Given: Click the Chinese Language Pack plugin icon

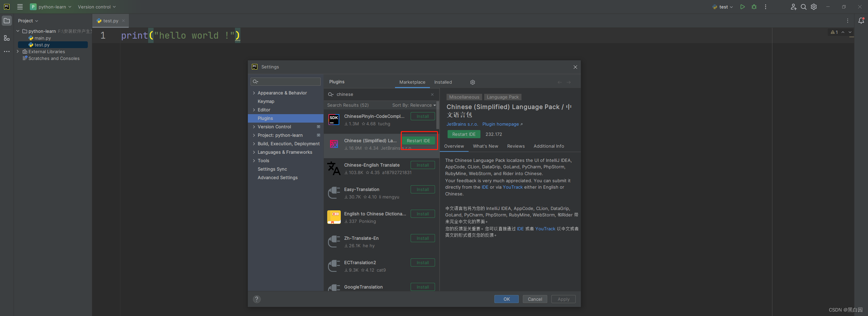Looking at the screenshot, I should point(334,144).
